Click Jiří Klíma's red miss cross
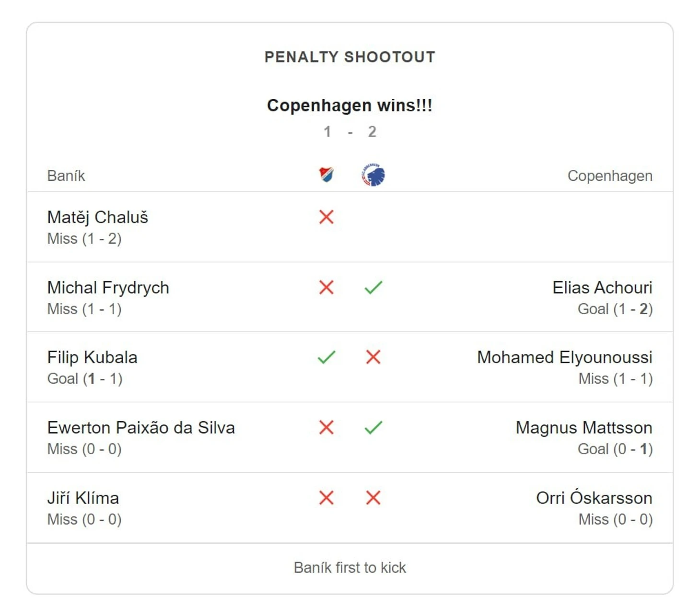 point(327,498)
